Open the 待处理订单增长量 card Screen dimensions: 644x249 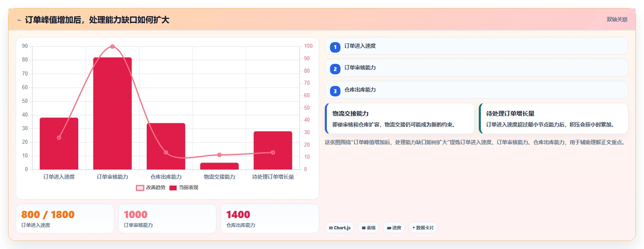point(553,118)
